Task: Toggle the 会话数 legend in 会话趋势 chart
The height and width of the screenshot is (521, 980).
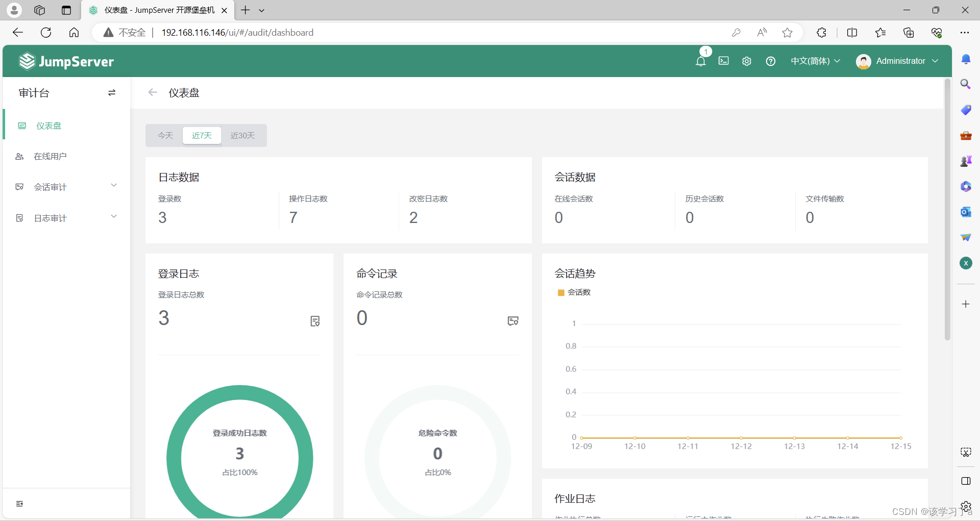Action: pyautogui.click(x=574, y=292)
